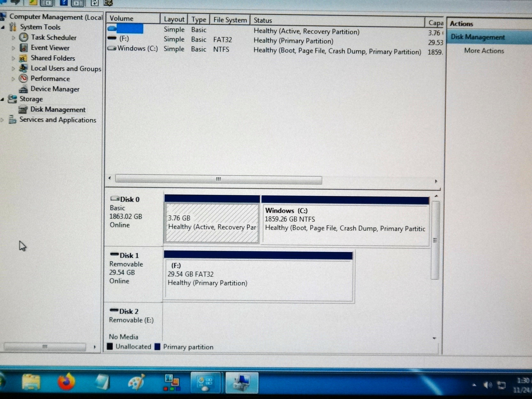This screenshot has width=532, height=399.
Task: Click the NTFS file system cell
Action: point(221,49)
